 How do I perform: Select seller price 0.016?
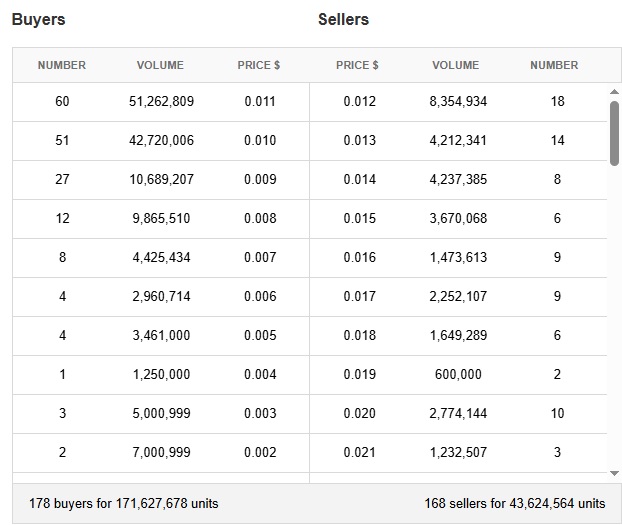(359, 258)
